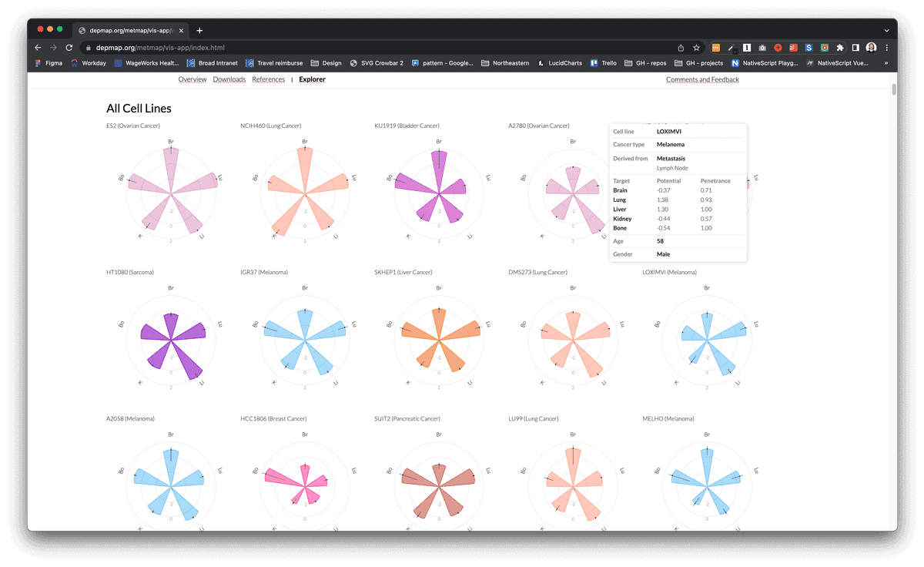This screenshot has width=924, height=567.
Task: Open the Overview page
Action: tap(192, 79)
